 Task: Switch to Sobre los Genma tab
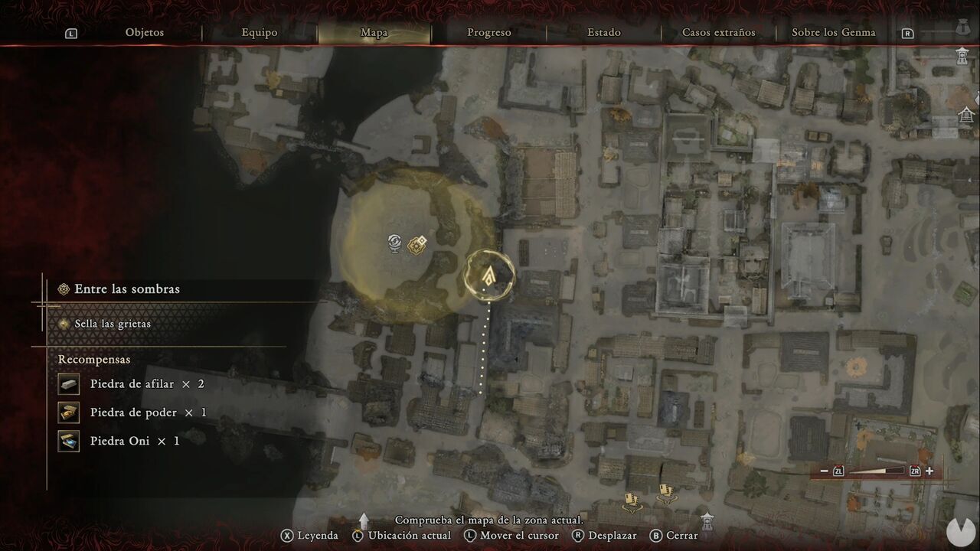click(834, 33)
